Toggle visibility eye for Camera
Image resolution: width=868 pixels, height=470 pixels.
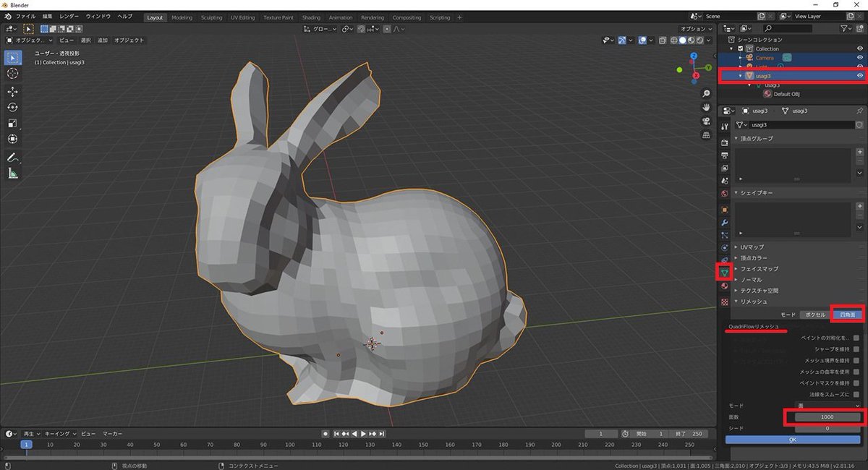point(860,58)
